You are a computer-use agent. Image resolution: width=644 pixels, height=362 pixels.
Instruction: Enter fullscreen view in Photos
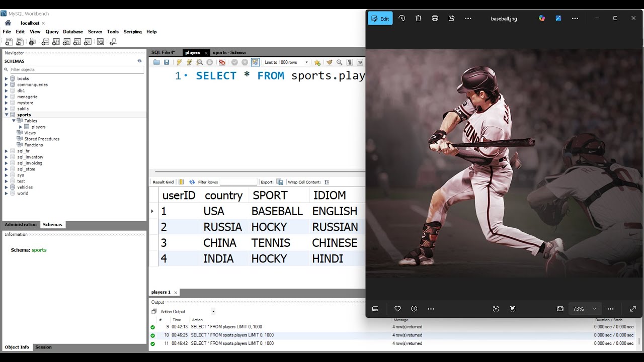(633, 309)
